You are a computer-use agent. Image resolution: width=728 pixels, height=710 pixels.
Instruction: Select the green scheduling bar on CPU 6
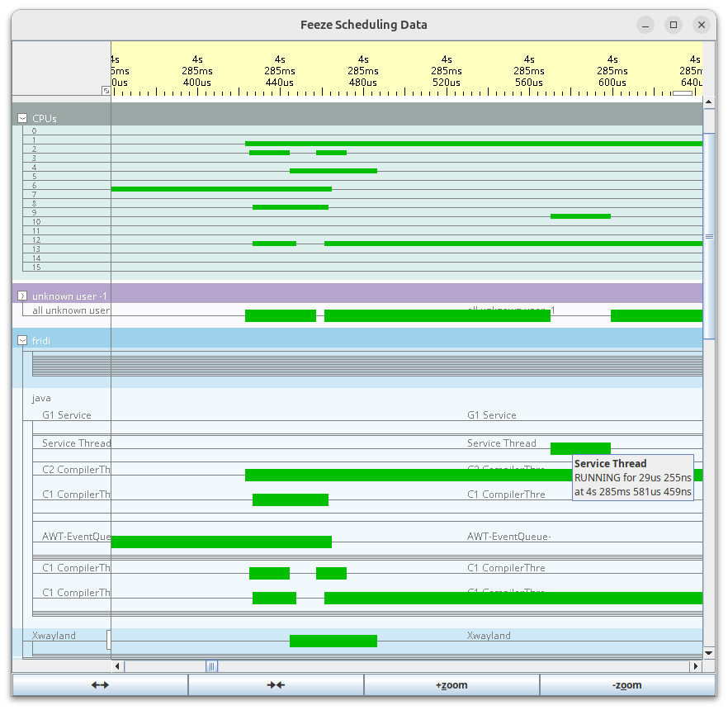[221, 189]
